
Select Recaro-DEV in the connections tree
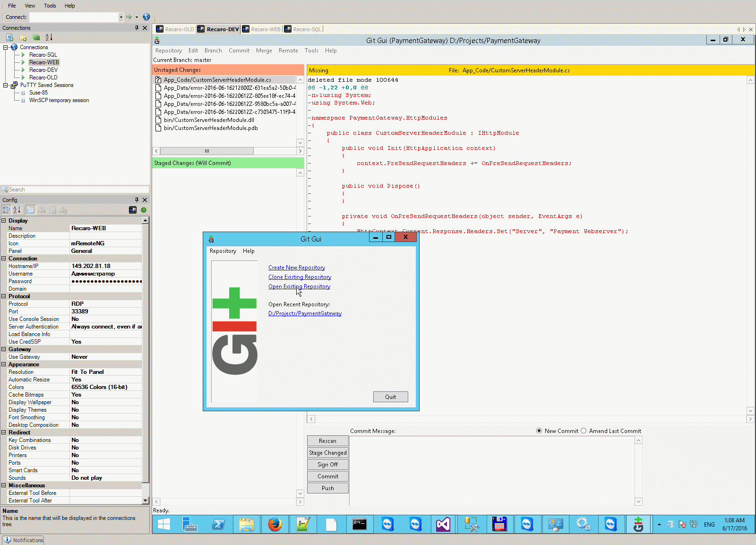click(43, 70)
